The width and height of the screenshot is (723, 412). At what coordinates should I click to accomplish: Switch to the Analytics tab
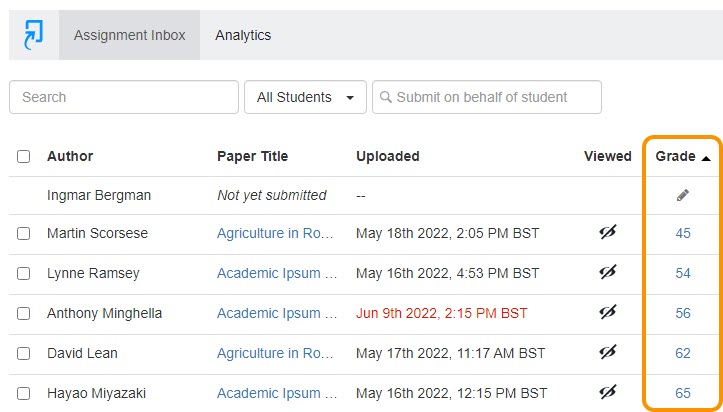coord(243,35)
